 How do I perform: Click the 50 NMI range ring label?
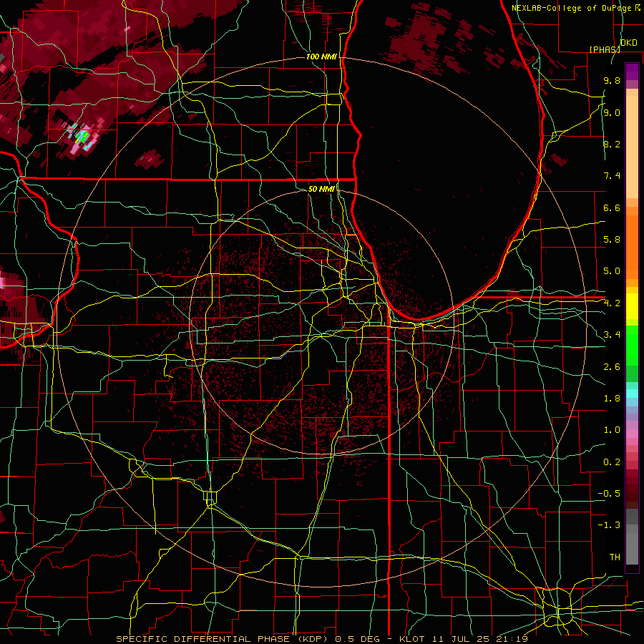(x=321, y=189)
